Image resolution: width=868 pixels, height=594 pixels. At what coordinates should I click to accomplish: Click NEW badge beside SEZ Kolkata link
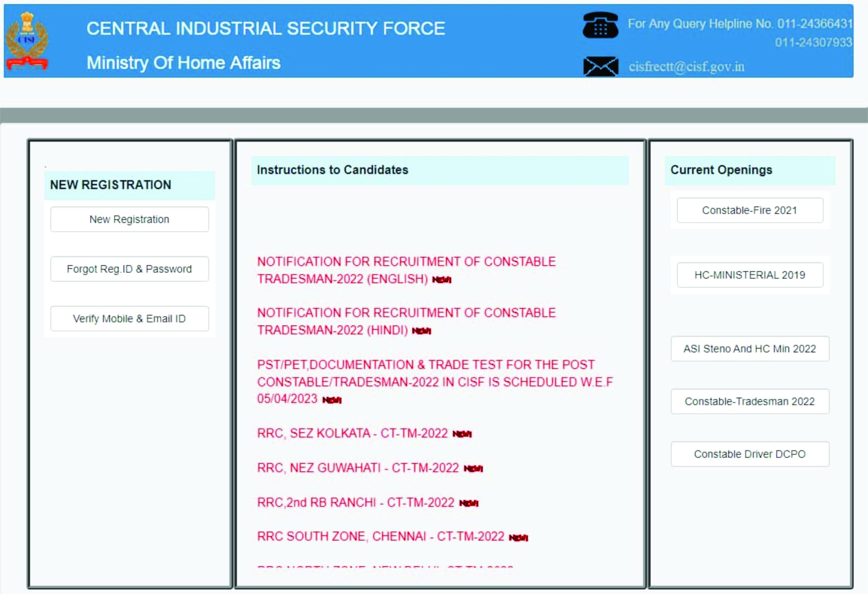tap(462, 434)
